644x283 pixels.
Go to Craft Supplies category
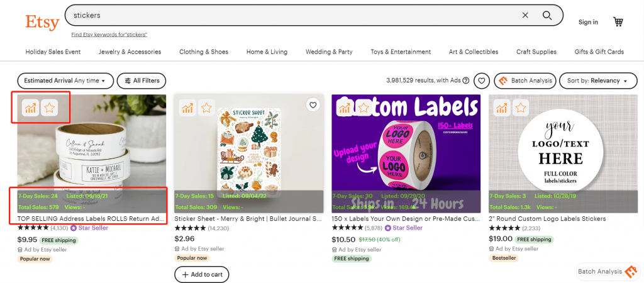[536, 52]
